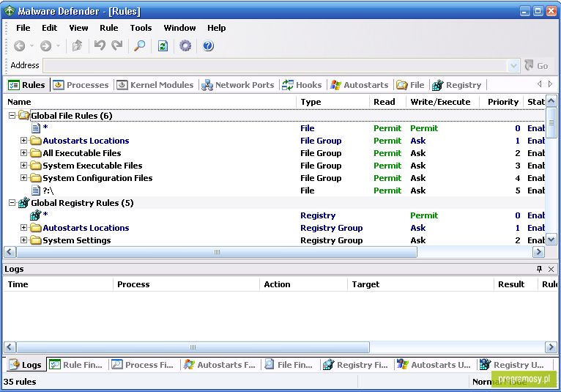Open the Rule menu
The height and width of the screenshot is (392, 561).
pos(109,28)
